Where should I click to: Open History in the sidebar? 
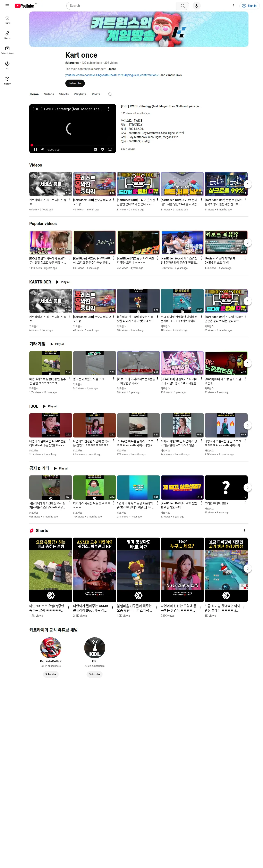[7, 81]
